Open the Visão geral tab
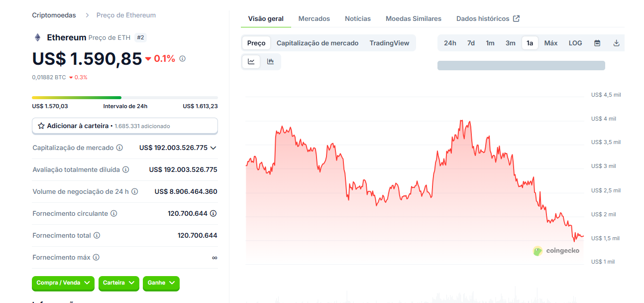644x303 pixels. 266,19
